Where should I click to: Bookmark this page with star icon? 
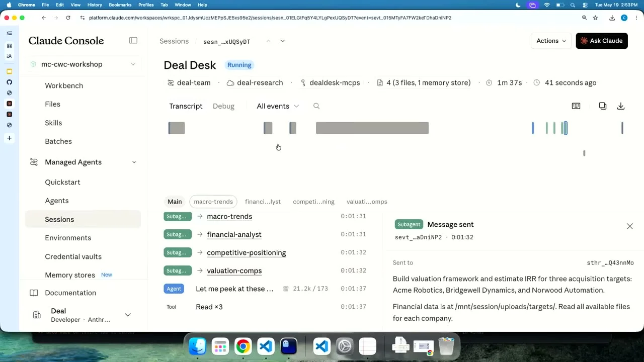pos(596,18)
